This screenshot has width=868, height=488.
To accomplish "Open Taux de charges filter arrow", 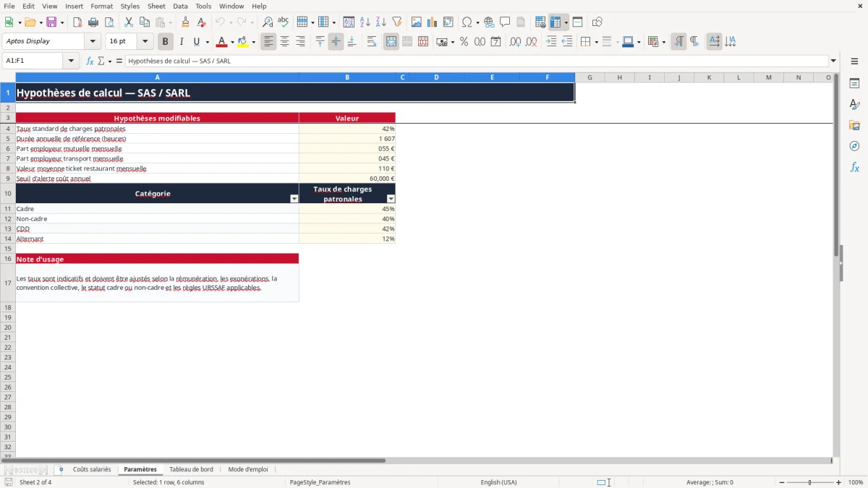I will pyautogui.click(x=391, y=198).
